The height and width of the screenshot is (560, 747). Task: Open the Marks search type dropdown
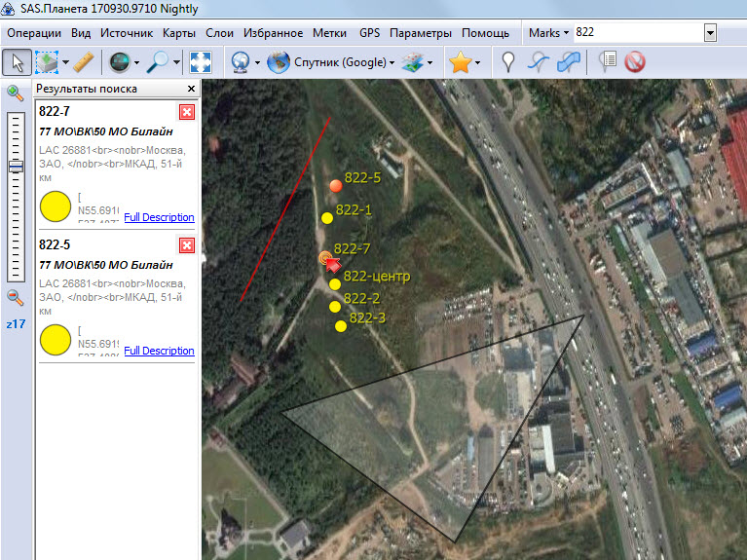548,33
